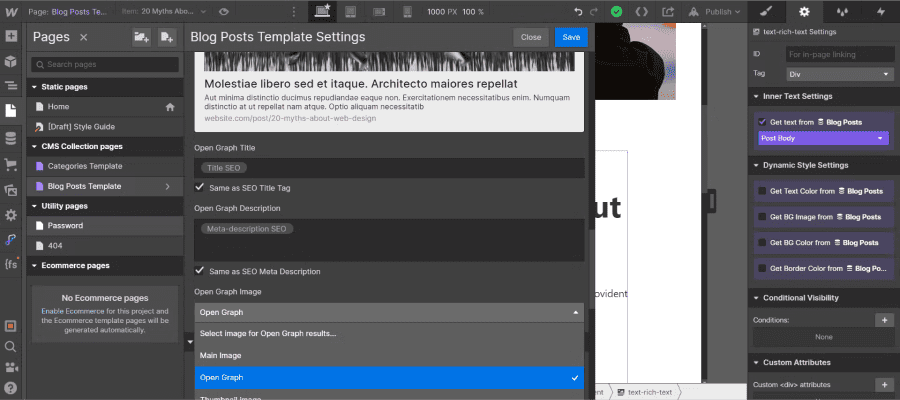Screen dimensions: 900x400
Task: Switch to the Style brush tab
Action: click(767, 11)
